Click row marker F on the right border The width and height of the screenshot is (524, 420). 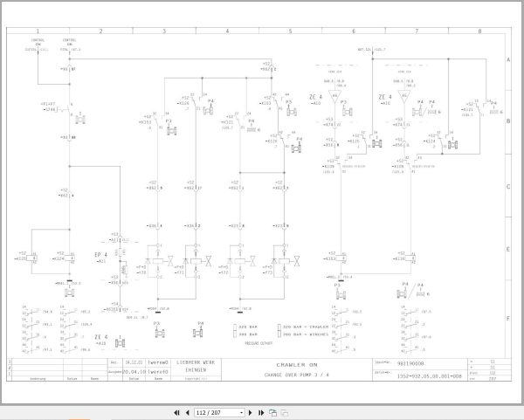tap(508, 319)
